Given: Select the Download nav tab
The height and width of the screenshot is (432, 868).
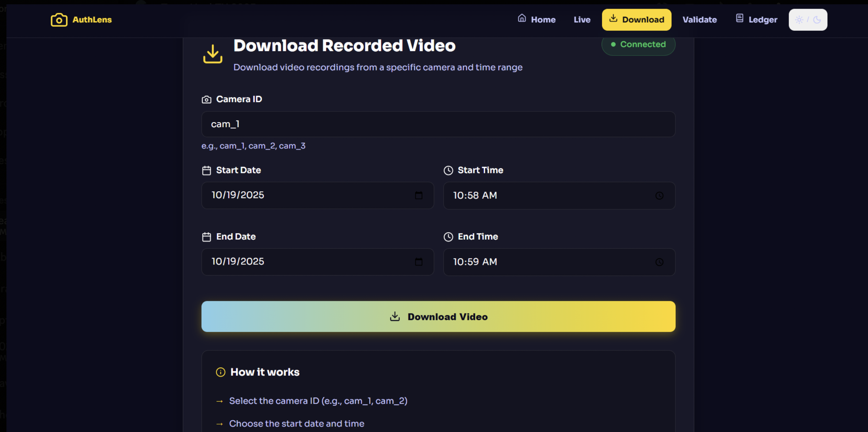Looking at the screenshot, I should pos(636,20).
